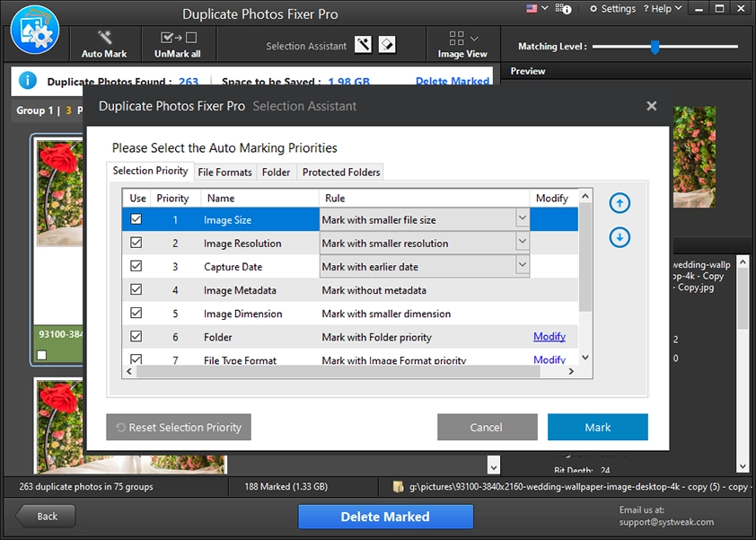Viewport: 756px width, 540px height.
Task: Switch to the File Formats tab
Action: 224,173
